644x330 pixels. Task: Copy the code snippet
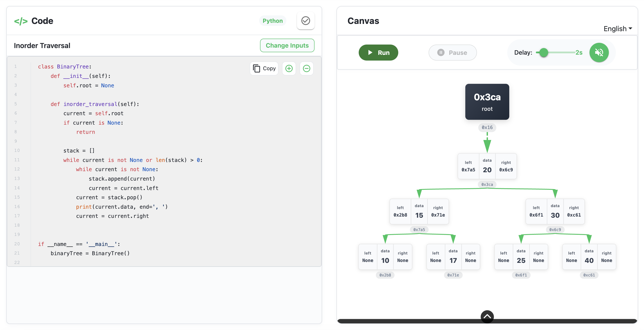point(264,68)
